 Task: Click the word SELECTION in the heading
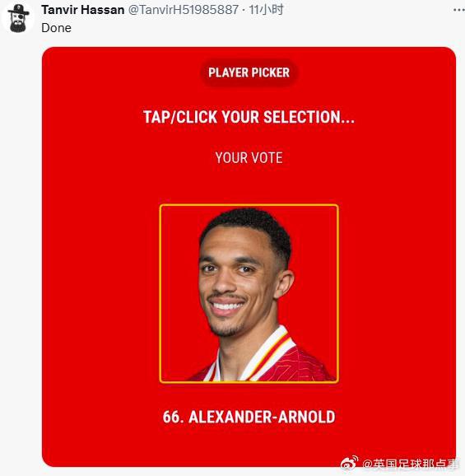pyautogui.click(x=309, y=117)
